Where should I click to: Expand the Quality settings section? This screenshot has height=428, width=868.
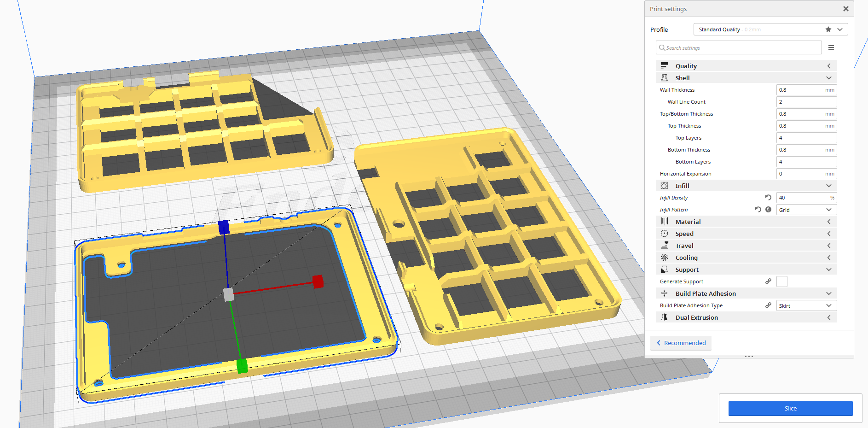[x=828, y=65]
